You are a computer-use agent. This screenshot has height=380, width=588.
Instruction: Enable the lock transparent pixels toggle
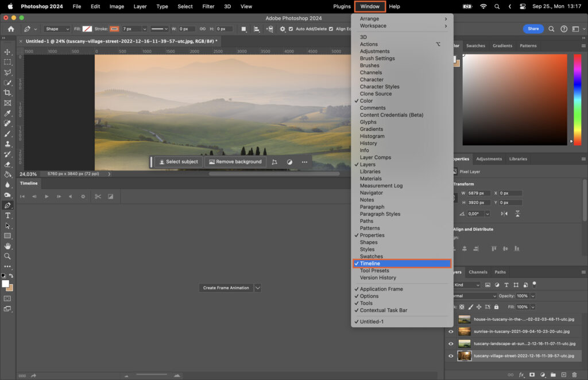coord(462,307)
